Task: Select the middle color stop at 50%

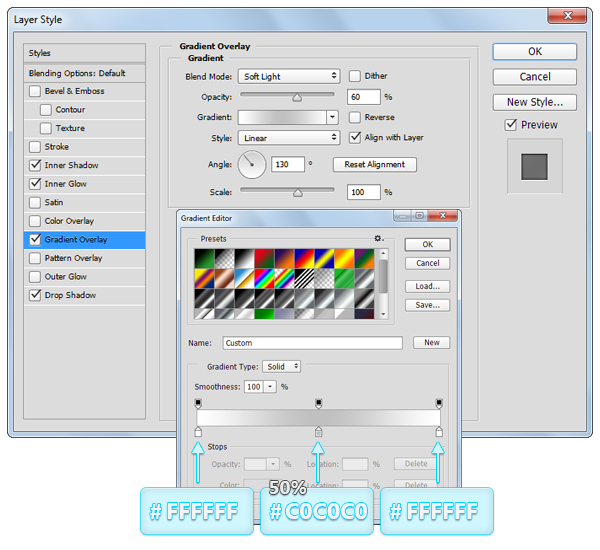Action: [x=319, y=431]
